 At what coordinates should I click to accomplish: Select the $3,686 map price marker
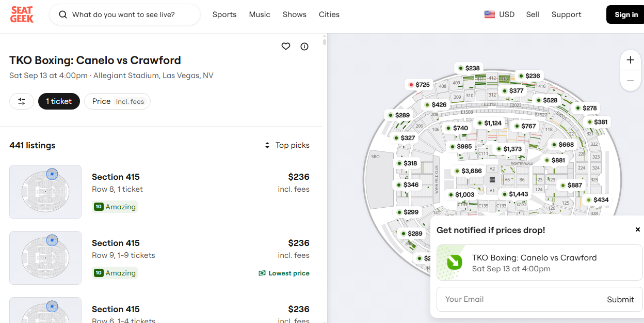[x=468, y=171]
